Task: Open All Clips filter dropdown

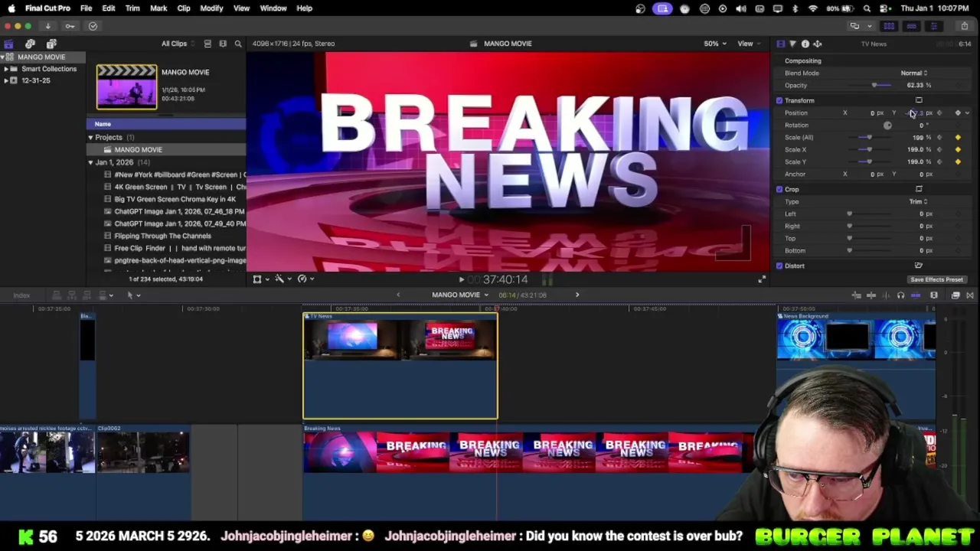Action: coord(177,44)
